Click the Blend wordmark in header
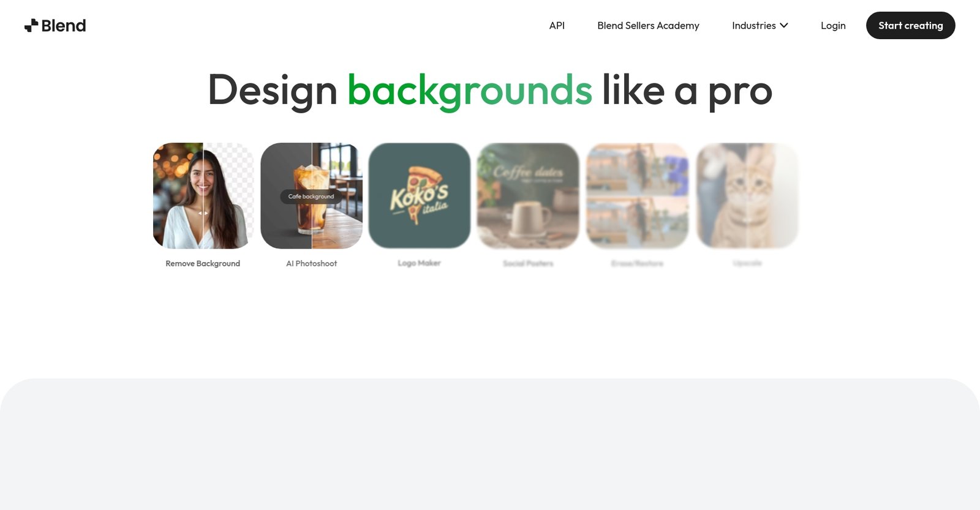The width and height of the screenshot is (980, 510). 64,26
